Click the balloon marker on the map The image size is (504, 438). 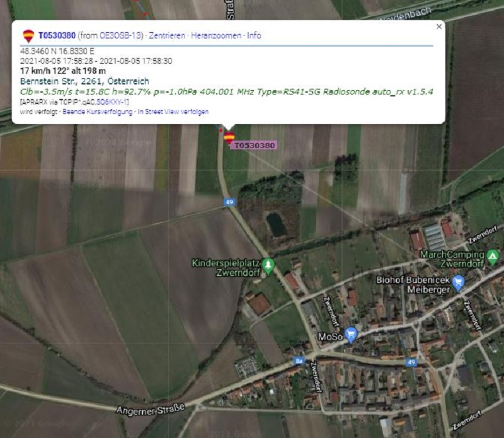[229, 137]
